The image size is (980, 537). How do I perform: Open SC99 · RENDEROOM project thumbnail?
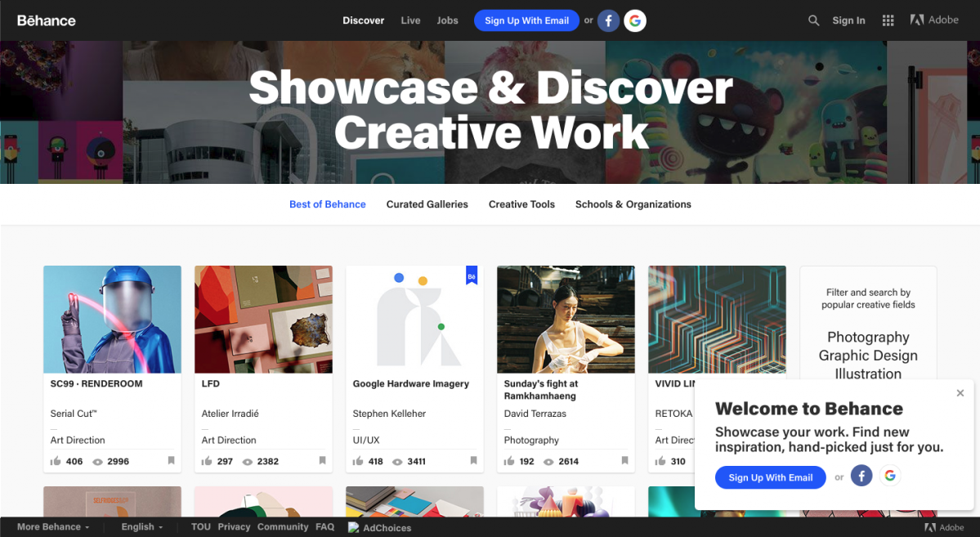113,320
